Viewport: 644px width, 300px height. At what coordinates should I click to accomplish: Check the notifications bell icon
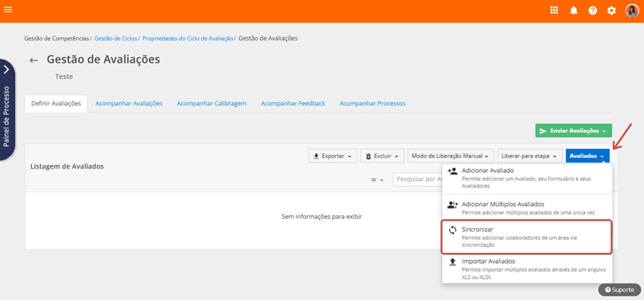pos(573,10)
